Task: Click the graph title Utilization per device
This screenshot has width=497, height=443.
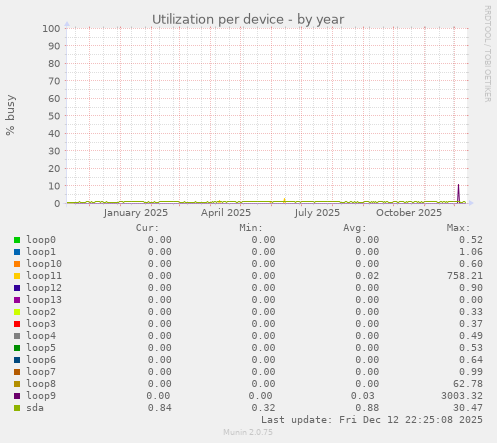Action: click(x=248, y=19)
